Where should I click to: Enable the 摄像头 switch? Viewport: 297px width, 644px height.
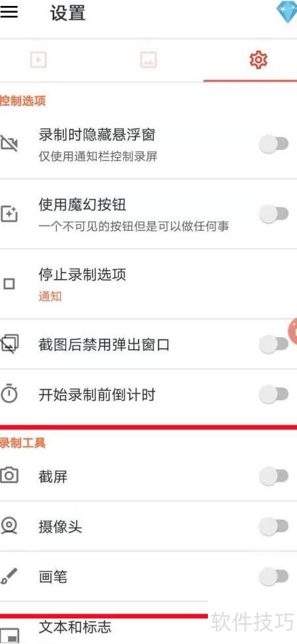point(274,526)
